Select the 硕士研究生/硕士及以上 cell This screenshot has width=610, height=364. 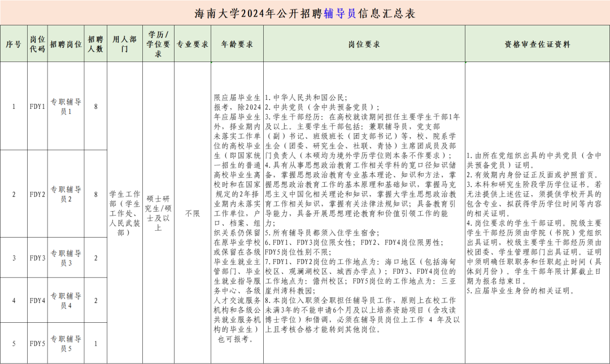(x=158, y=213)
